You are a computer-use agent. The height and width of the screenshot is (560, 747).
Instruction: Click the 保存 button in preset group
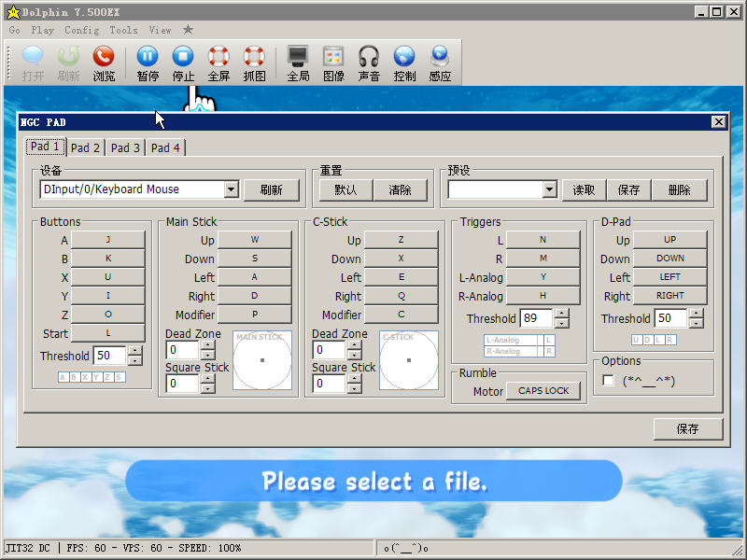point(628,190)
